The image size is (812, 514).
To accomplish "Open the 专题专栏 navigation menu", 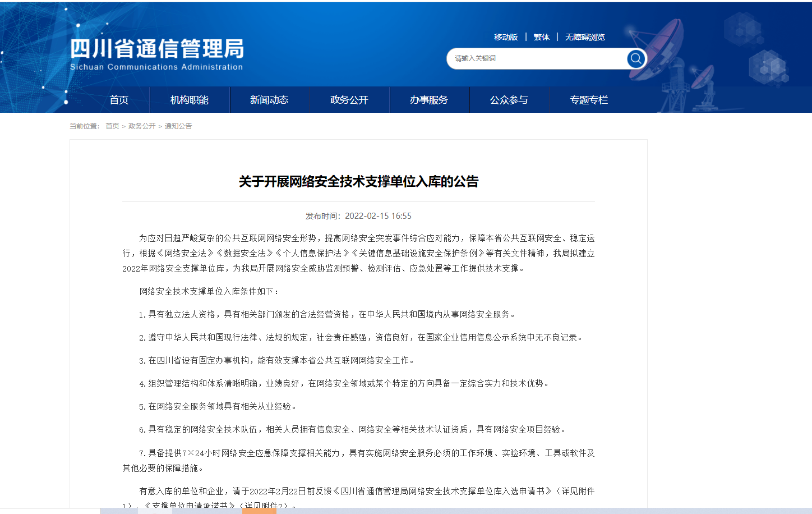I will (x=589, y=100).
